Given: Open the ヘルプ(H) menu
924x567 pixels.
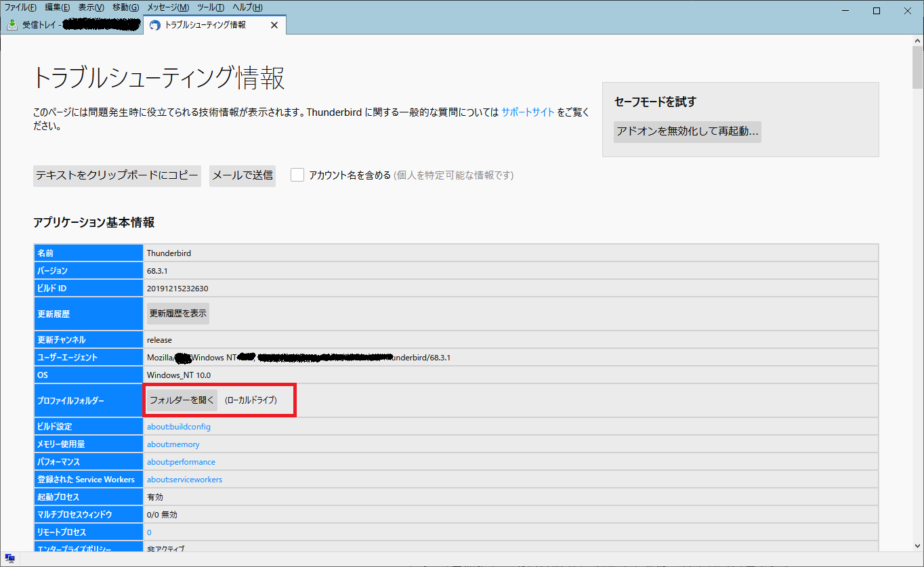Looking at the screenshot, I should (x=247, y=7).
